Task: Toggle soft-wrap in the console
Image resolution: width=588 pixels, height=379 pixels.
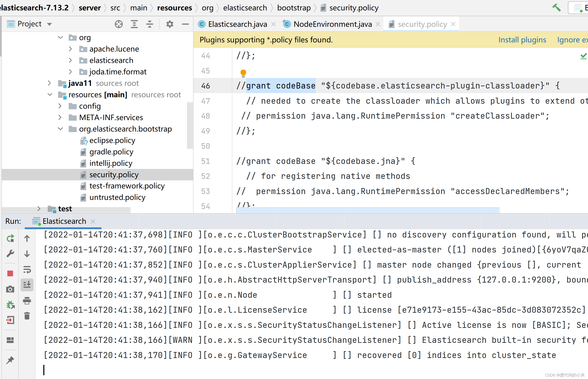Action: [27, 269]
